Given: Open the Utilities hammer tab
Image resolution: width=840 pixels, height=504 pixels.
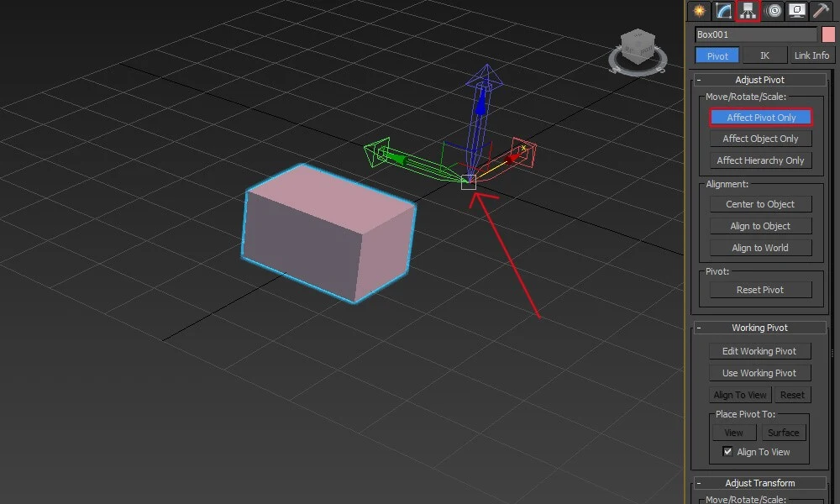Looking at the screenshot, I should [821, 11].
